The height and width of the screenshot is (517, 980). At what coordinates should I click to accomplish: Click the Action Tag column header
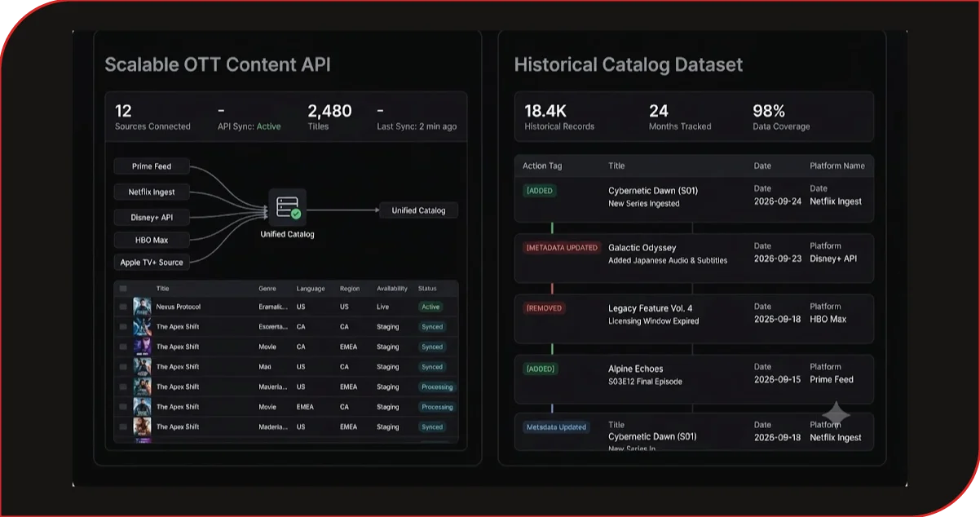tap(542, 166)
